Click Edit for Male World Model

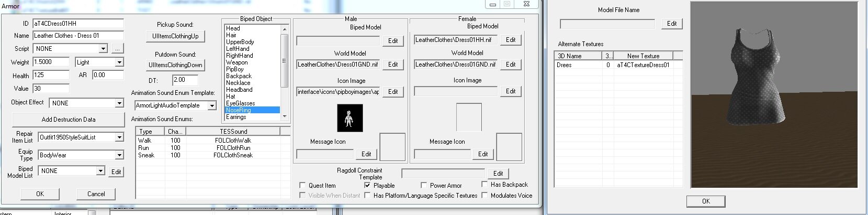tap(393, 64)
